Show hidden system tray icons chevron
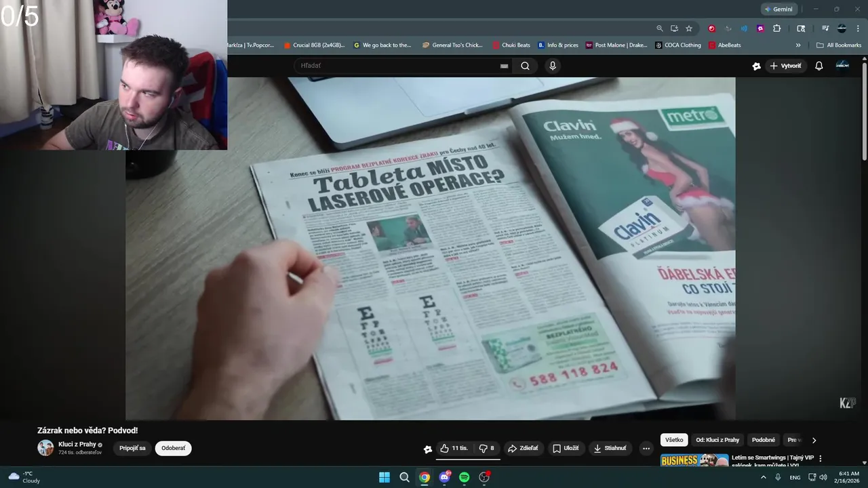868x488 pixels. point(764,477)
